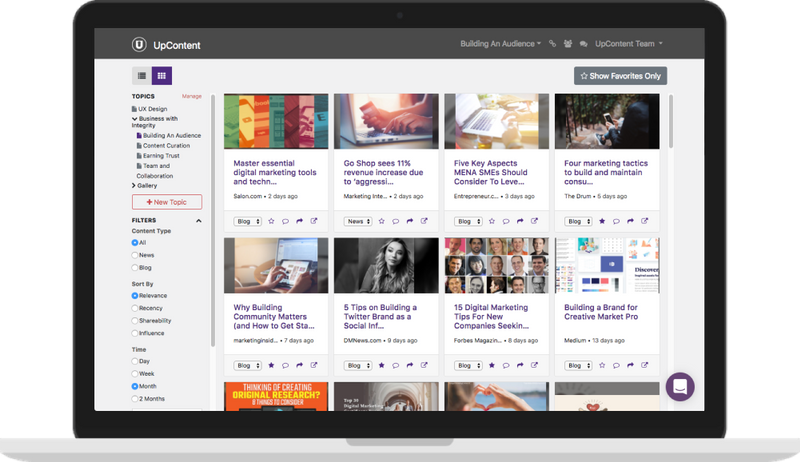Sort by Influence radio option

coord(135,333)
